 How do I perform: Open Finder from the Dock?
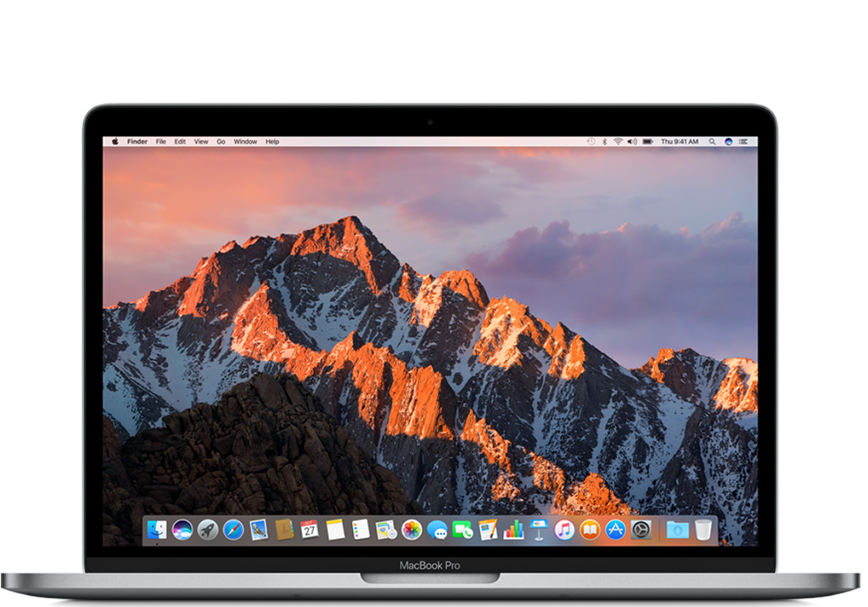157,530
